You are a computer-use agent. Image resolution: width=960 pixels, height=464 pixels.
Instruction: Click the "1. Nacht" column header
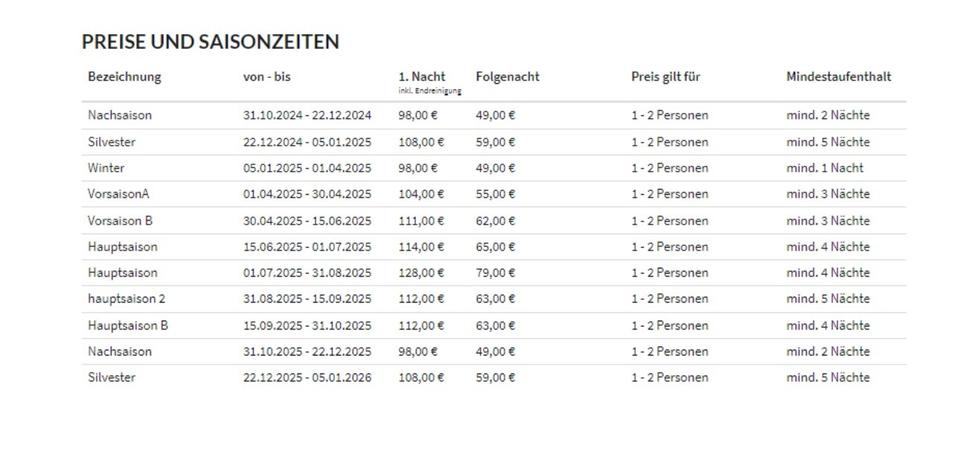click(x=422, y=77)
